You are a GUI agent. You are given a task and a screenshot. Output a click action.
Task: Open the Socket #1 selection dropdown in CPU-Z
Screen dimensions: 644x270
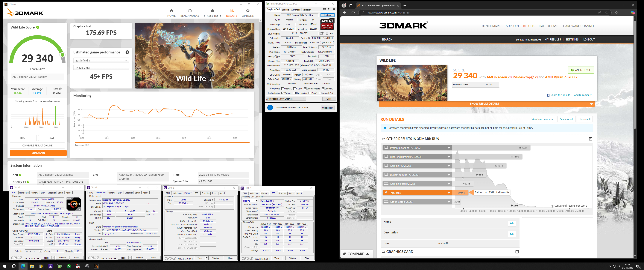click(x=34, y=251)
